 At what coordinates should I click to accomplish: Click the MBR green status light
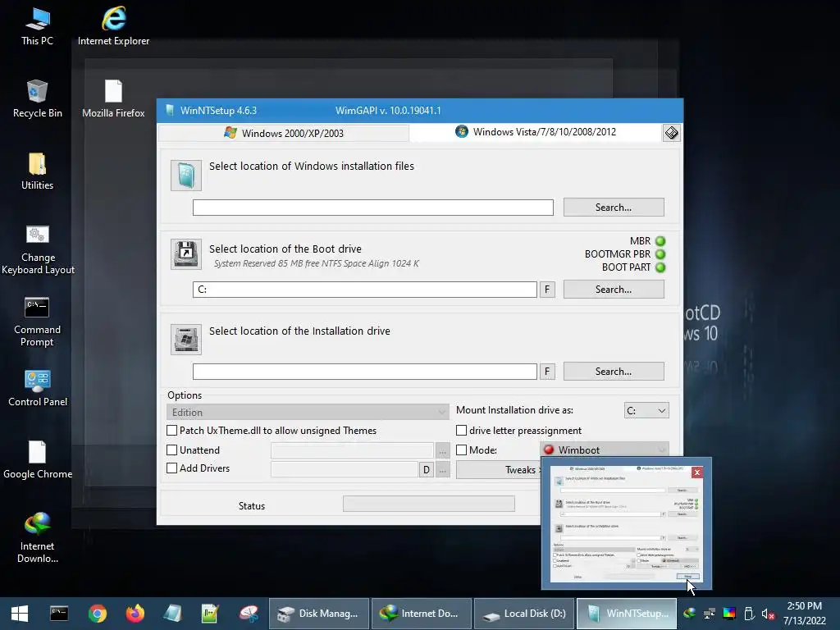660,241
